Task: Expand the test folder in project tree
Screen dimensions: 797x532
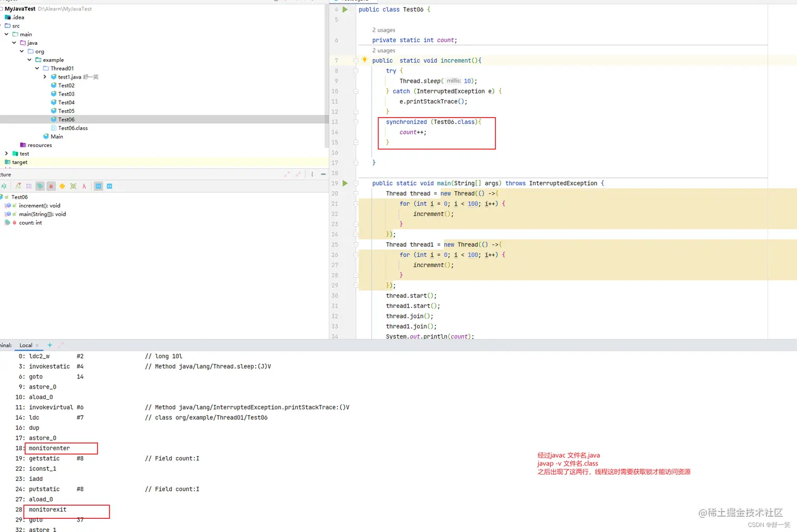Action: pos(6,153)
